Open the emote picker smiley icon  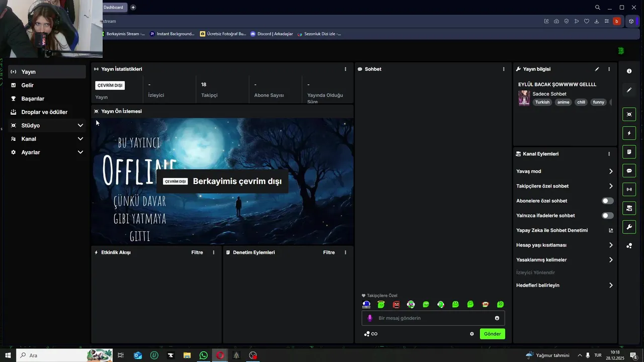497,318
